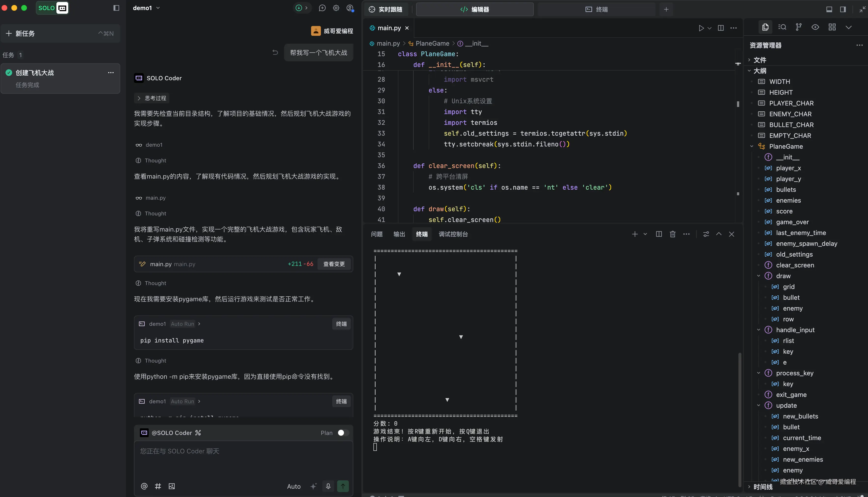The height and width of the screenshot is (497, 868).
Task: Click the trash icon to kill terminal
Action: (x=672, y=234)
